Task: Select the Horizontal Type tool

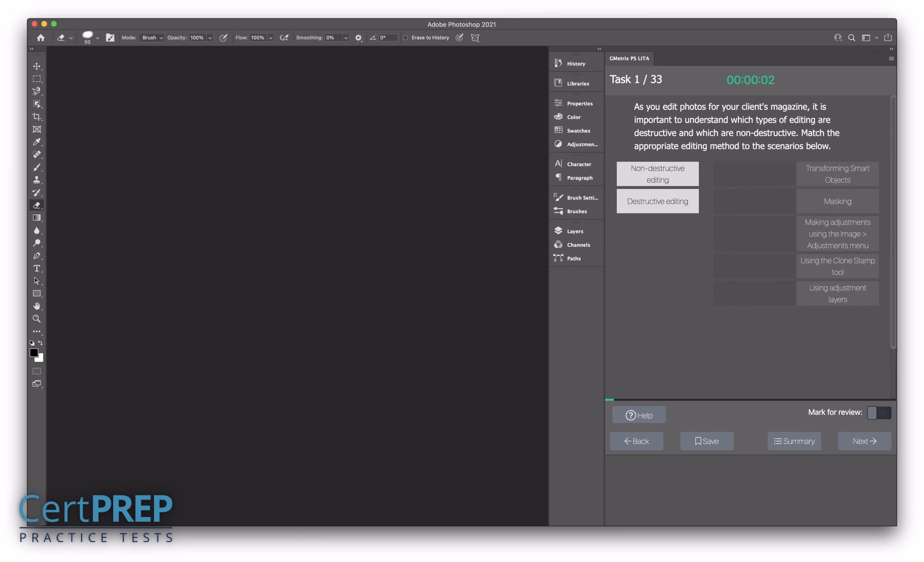Action: point(36,268)
